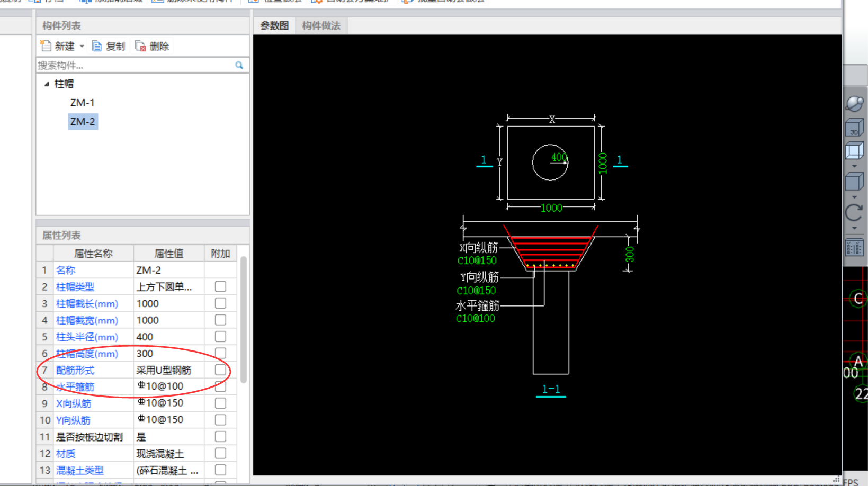Click the solid cube view icon
The width and height of the screenshot is (868, 486).
[854, 182]
